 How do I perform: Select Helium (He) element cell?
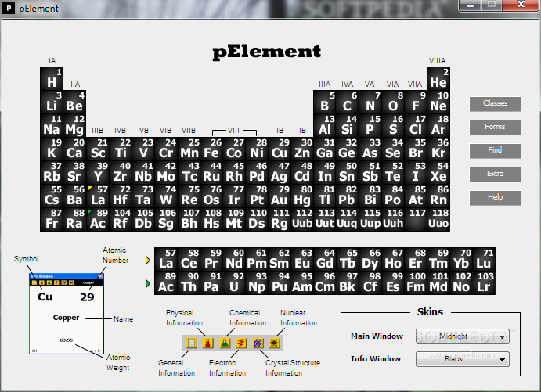(x=438, y=78)
